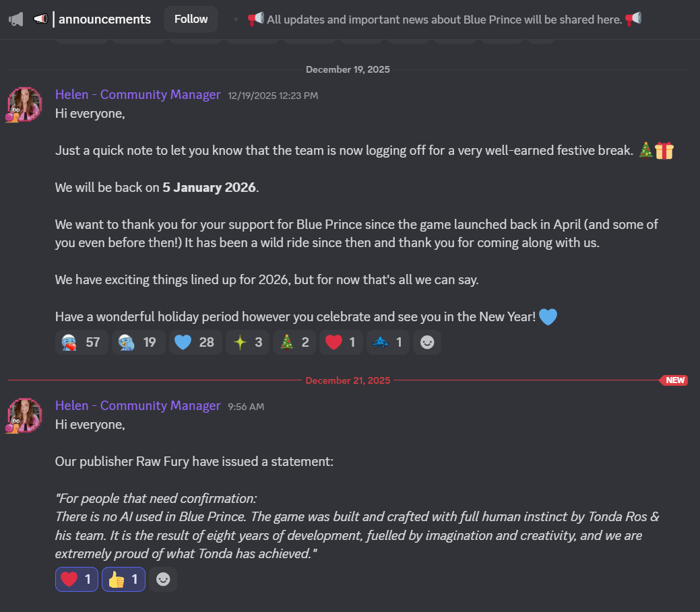Remove your thumbs up reaction on the Raw Fury statement

point(123,579)
